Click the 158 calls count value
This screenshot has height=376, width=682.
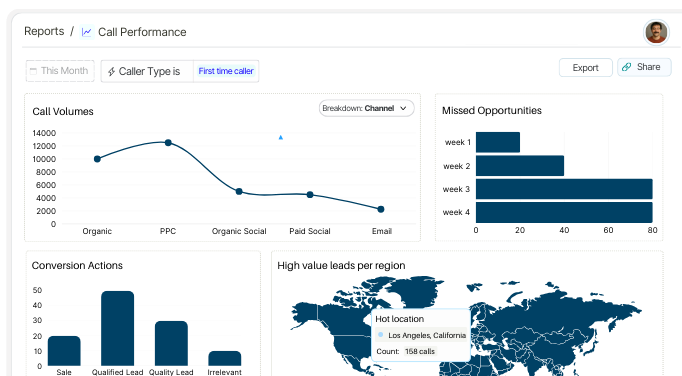pos(420,351)
